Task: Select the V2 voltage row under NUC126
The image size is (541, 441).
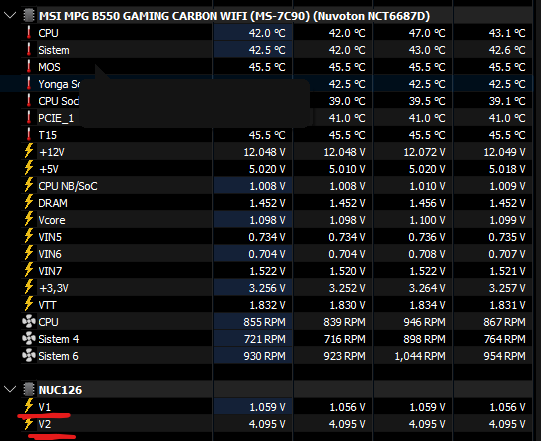Action: coord(276,424)
